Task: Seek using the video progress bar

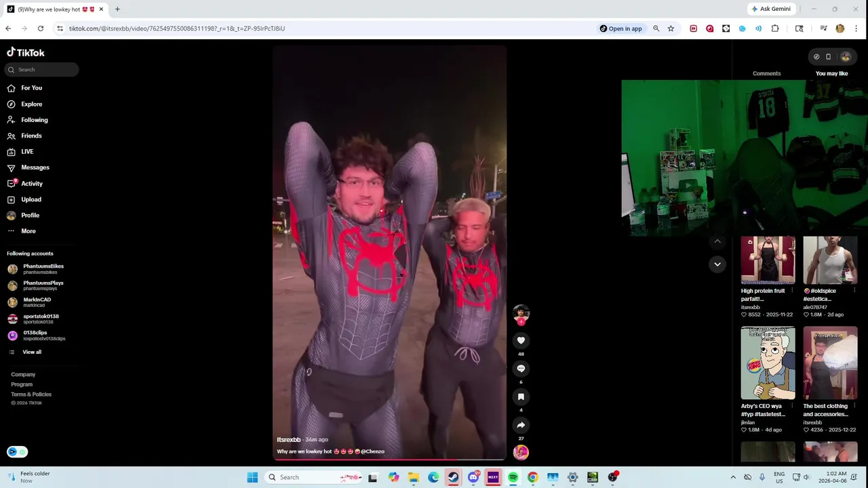Action: pos(389,460)
